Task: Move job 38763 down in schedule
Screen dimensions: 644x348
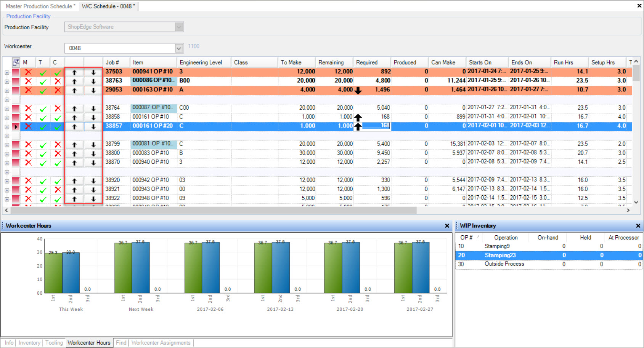Action: (93, 81)
